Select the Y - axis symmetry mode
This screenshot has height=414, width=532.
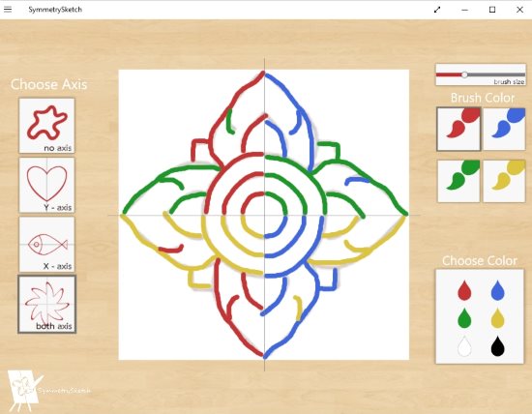[46, 185]
